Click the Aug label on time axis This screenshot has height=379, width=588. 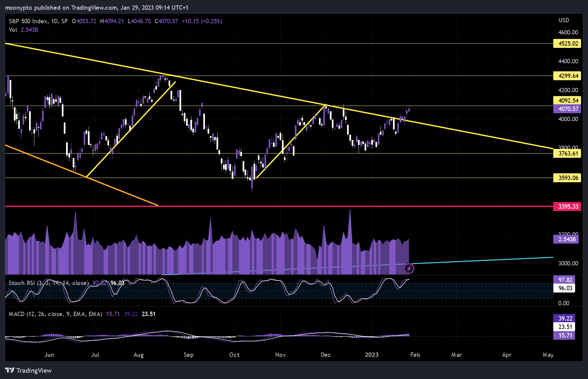[139, 355]
